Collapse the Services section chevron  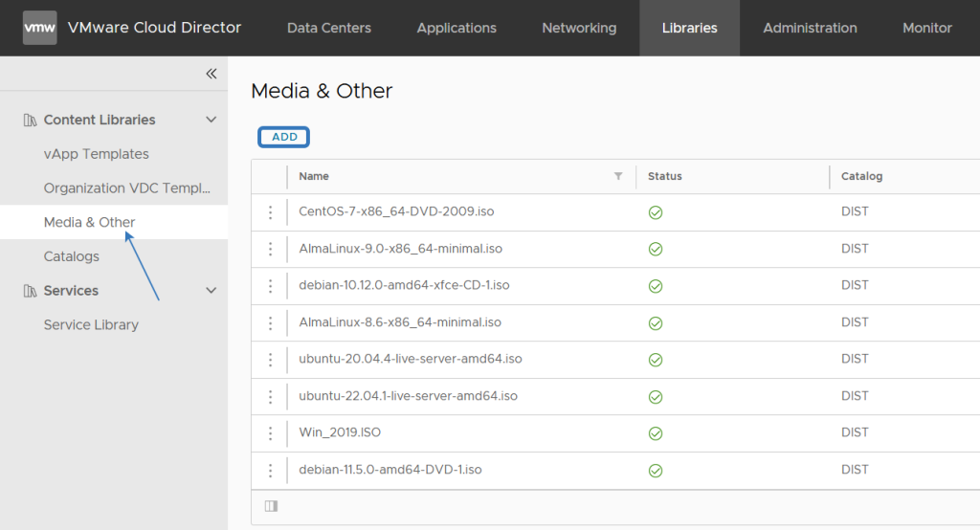[x=212, y=290]
